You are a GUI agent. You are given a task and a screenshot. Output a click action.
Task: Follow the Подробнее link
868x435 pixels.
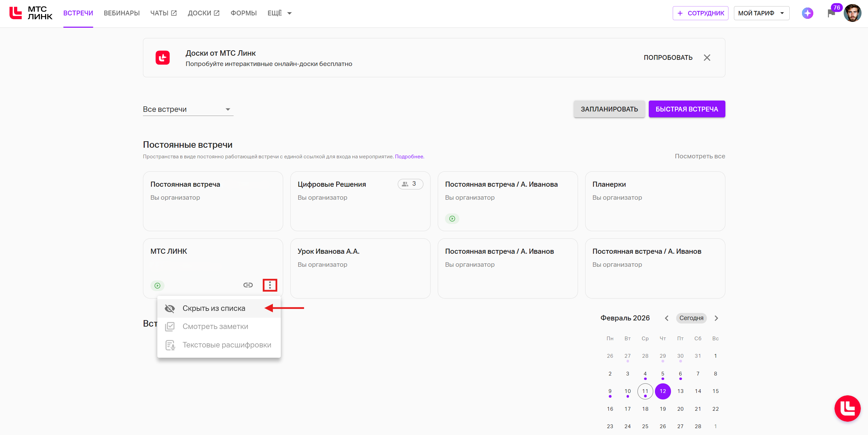pos(409,157)
